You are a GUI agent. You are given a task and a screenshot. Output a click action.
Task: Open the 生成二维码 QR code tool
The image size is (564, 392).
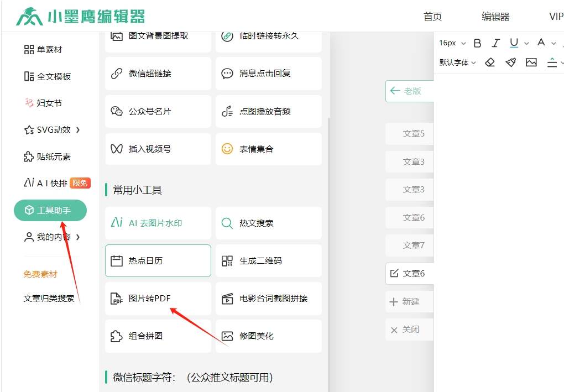(268, 261)
